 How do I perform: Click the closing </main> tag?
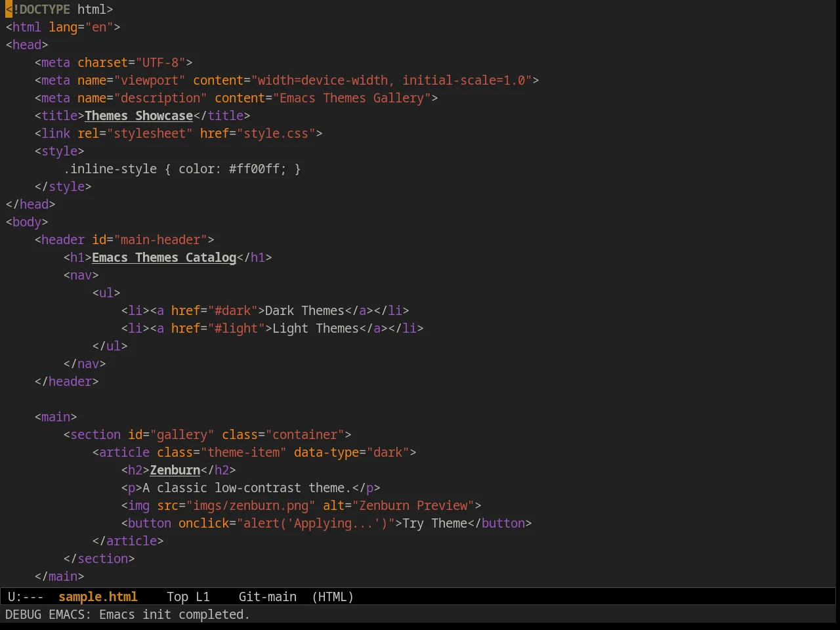coord(60,576)
